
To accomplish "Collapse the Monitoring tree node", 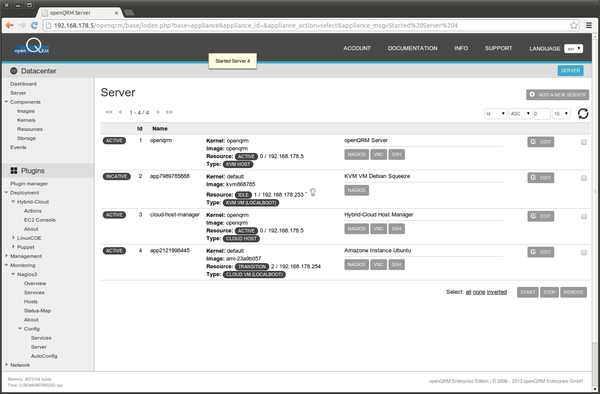I will click(x=6, y=265).
